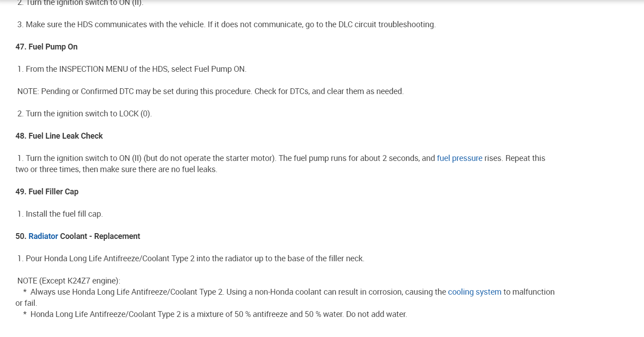This screenshot has width=644, height=337.
Task: Open the 'fuel pressure' link
Action: point(459,158)
